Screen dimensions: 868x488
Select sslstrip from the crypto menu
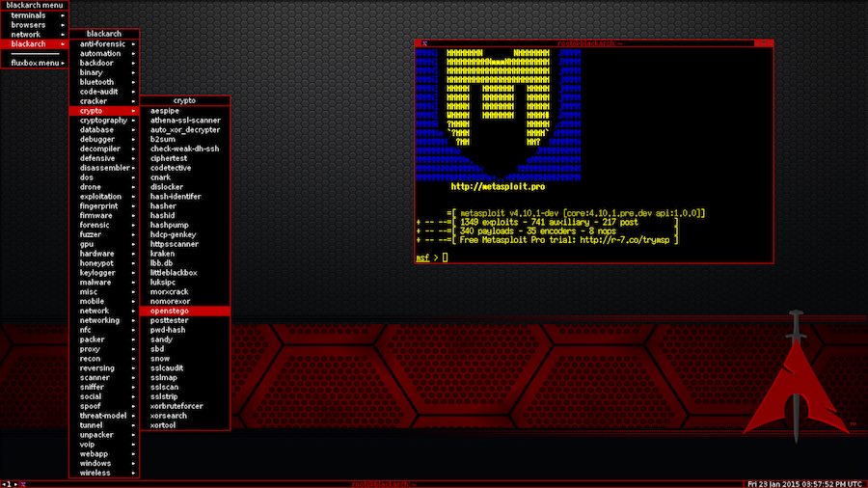(166, 396)
